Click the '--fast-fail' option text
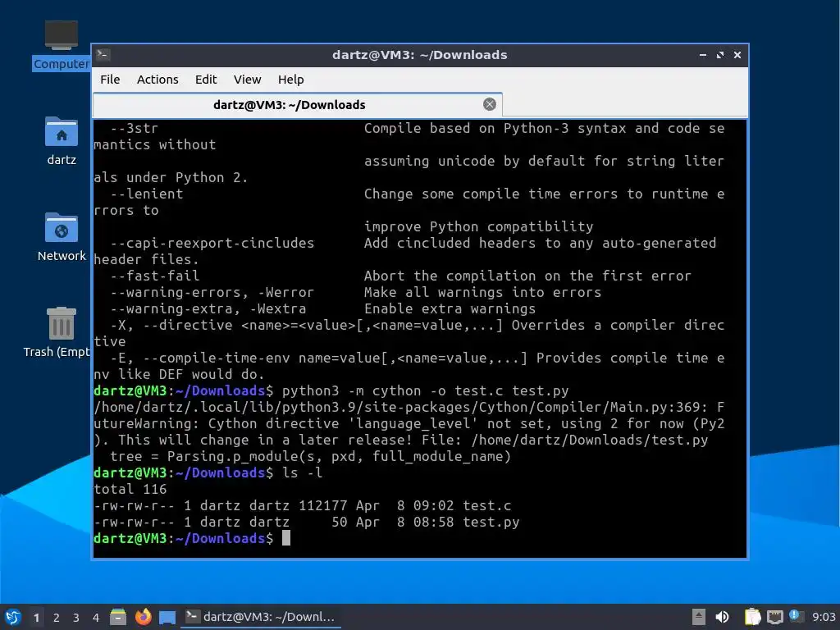 point(155,276)
